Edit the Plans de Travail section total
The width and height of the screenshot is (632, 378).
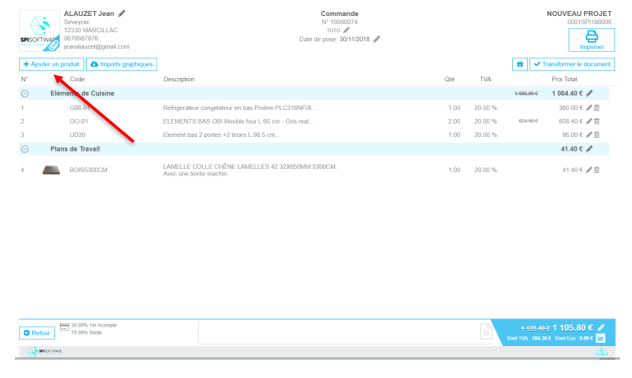[x=590, y=149]
